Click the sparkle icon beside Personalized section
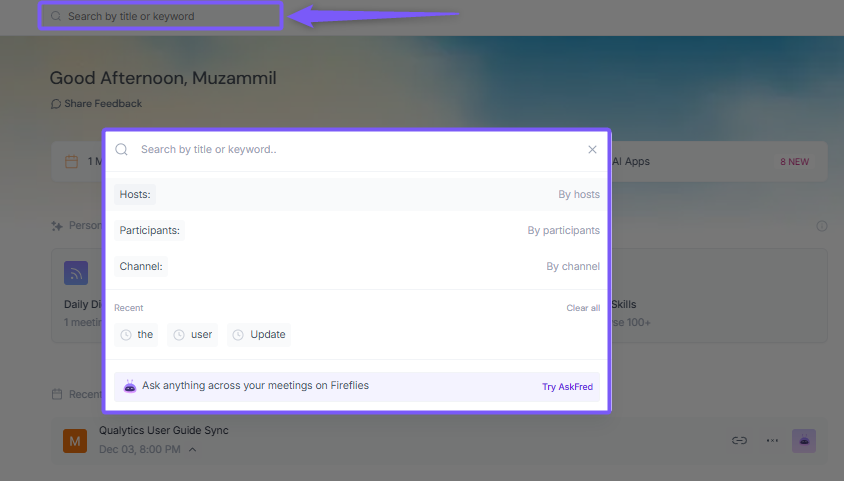The width and height of the screenshot is (844, 481). pos(57,226)
